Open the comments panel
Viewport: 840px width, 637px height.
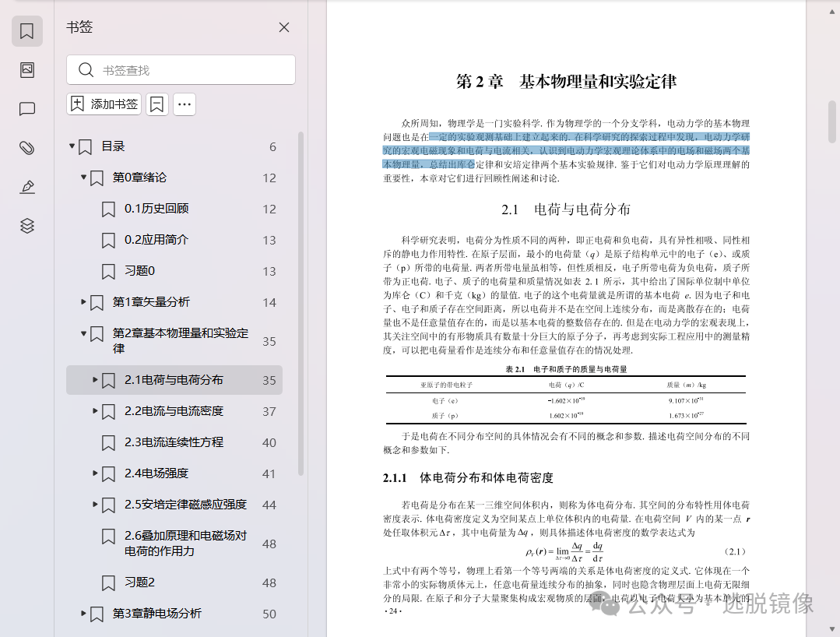coord(26,109)
